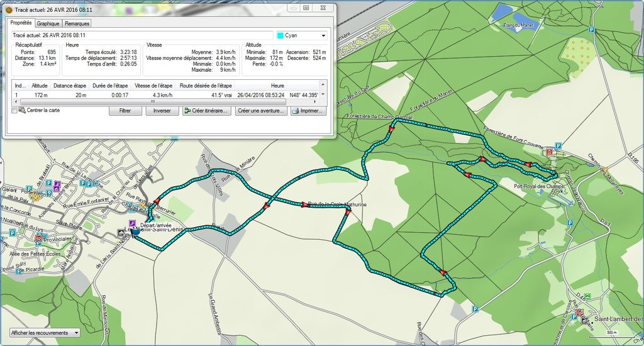Click the orange restaurant icon on Rue Raymond Berrurier
This screenshot has height=346, width=644.
click(143, 204)
